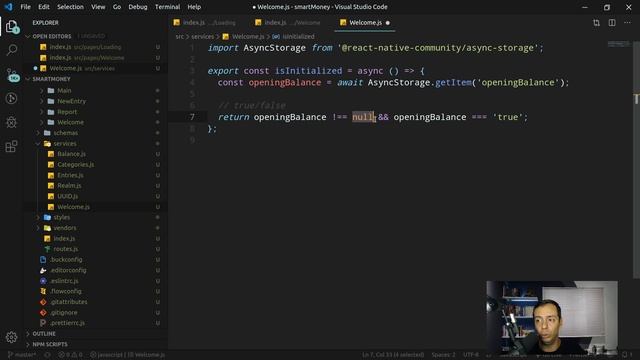The height and width of the screenshot is (360, 640).
Task: Collapse the Open Editors section
Action: coord(51,36)
